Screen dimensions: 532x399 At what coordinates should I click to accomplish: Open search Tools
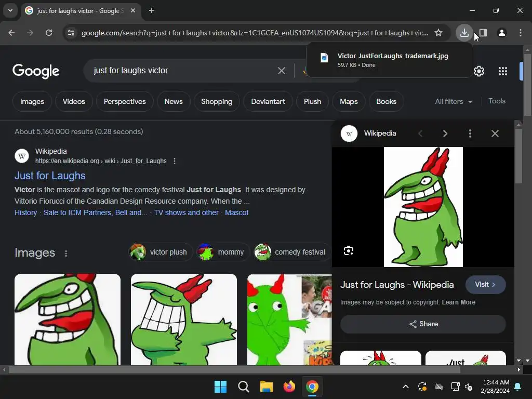(x=497, y=101)
